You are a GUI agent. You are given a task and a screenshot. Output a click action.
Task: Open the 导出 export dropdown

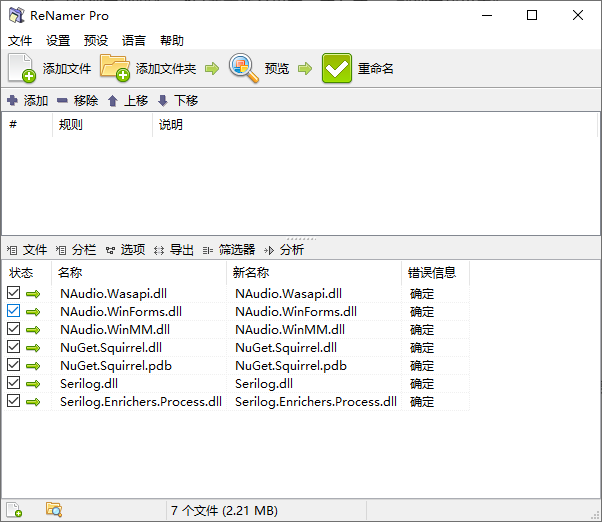(174, 250)
